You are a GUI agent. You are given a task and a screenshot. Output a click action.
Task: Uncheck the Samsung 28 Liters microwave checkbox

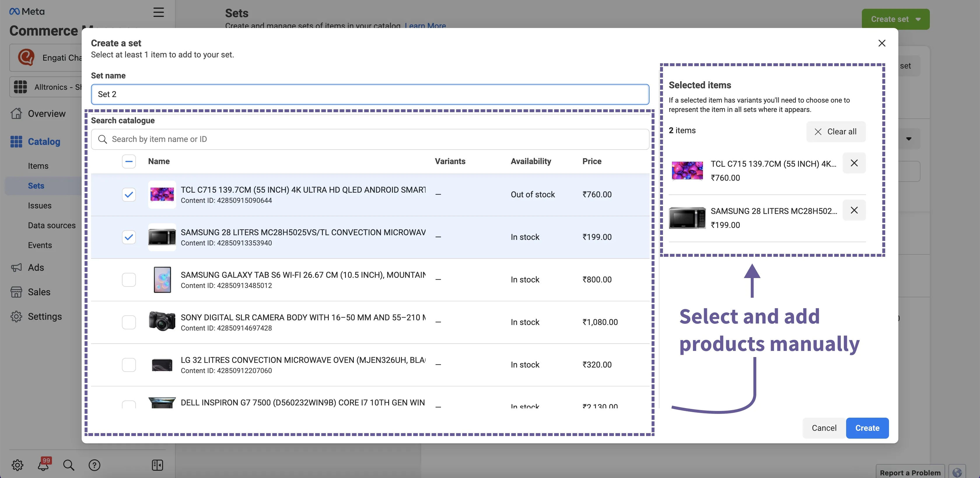click(x=129, y=237)
